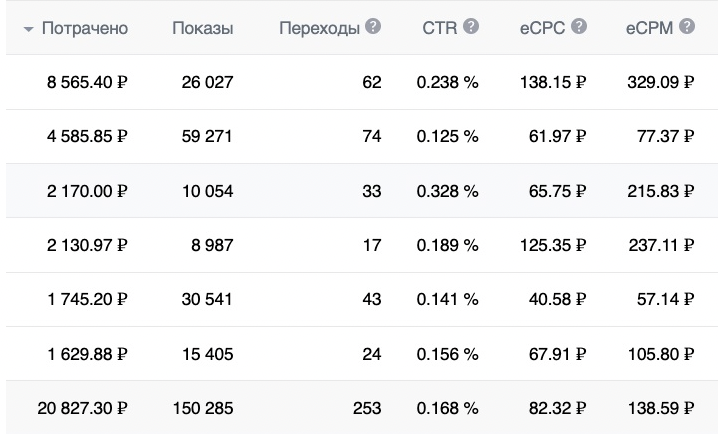718x434 pixels.
Task: Select row with 1 629.88 ₽ spent
Action: [362, 353]
